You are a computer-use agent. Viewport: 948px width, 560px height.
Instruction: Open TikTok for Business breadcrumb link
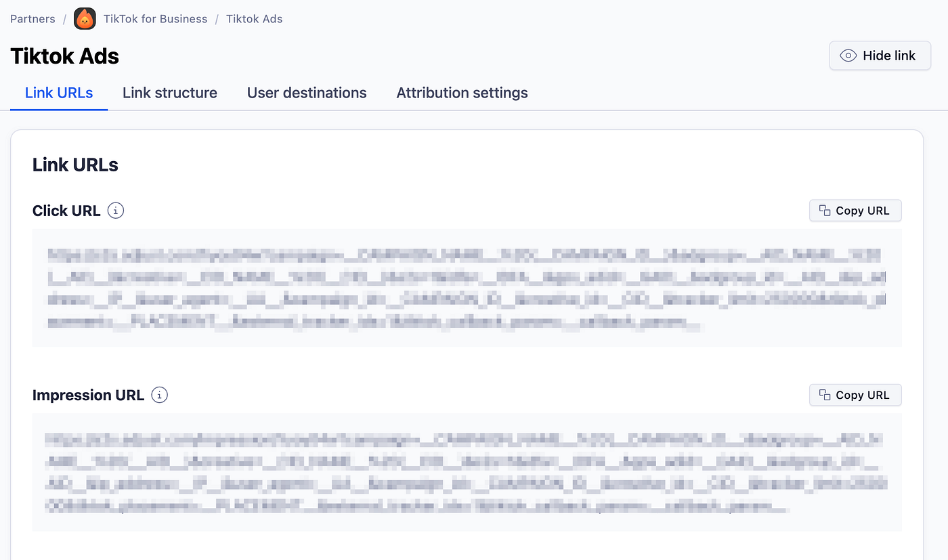pyautogui.click(x=155, y=19)
